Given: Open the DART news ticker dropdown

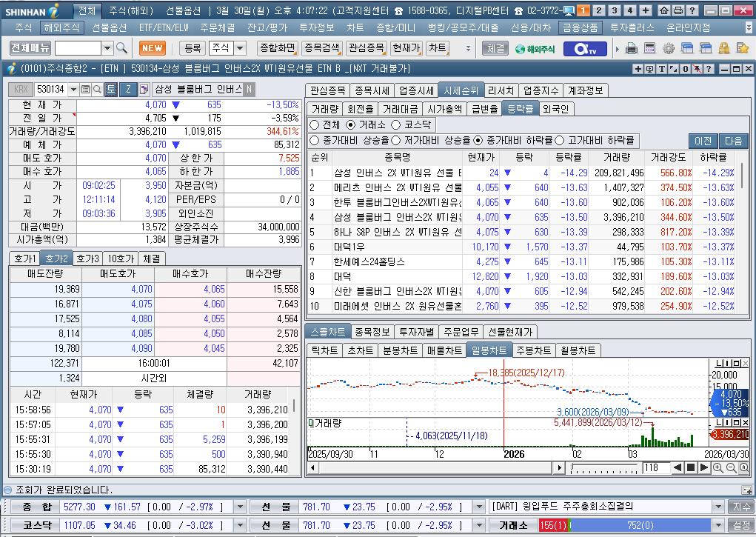Looking at the screenshot, I should point(719,507).
